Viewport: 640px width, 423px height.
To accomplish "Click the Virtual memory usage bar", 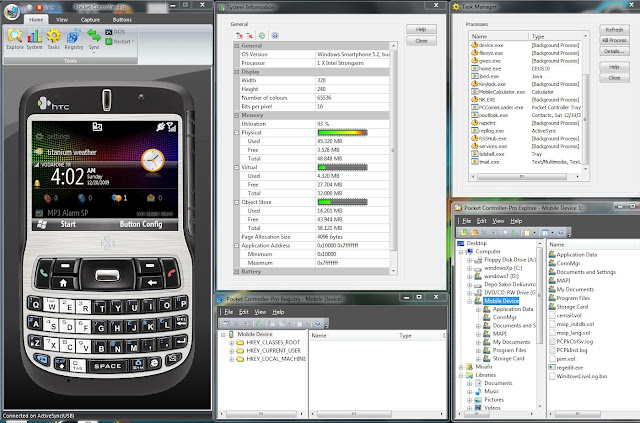I will pos(342,167).
